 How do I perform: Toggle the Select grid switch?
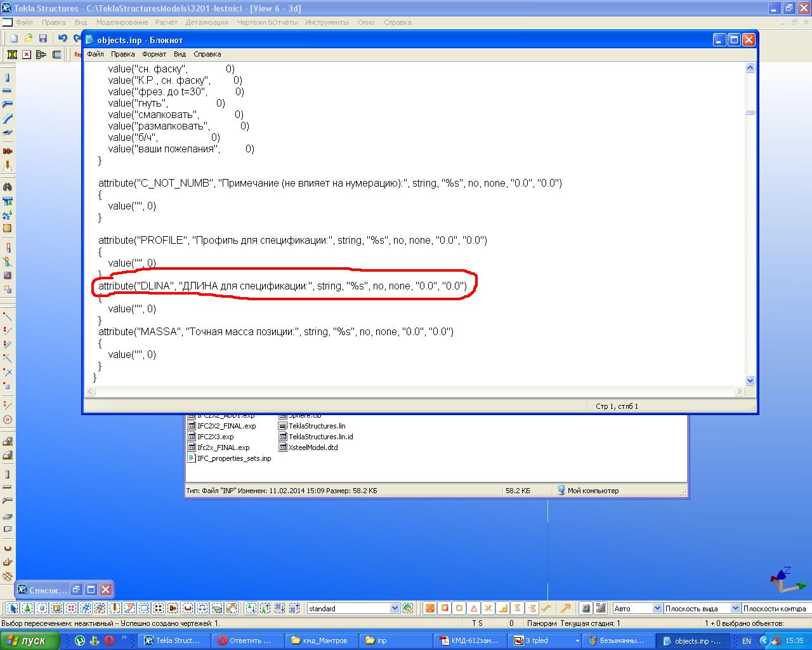coord(86,608)
